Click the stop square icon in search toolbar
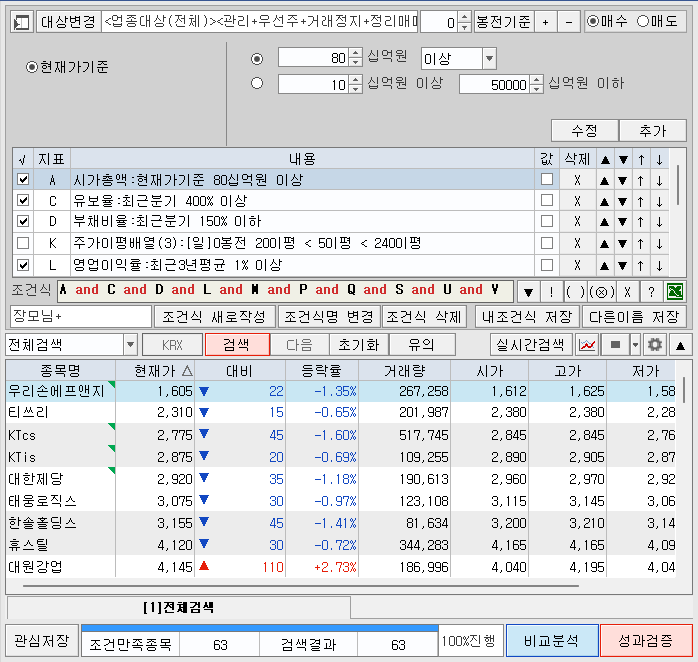The height and width of the screenshot is (662, 698). (x=615, y=345)
